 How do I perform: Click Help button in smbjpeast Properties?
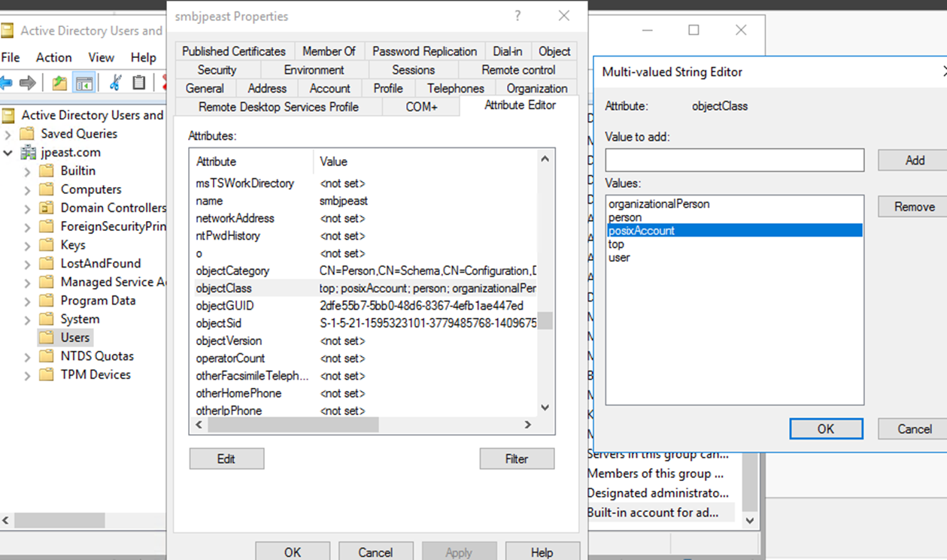[x=542, y=552]
